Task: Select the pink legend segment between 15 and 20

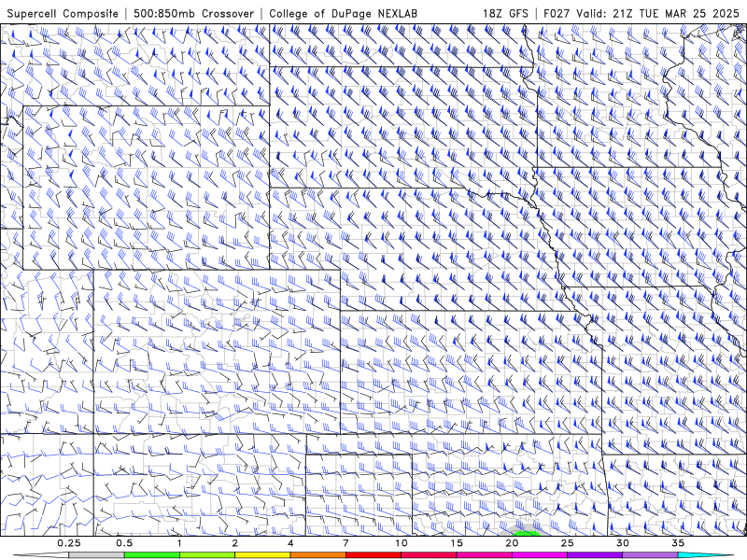Action: pos(484,555)
